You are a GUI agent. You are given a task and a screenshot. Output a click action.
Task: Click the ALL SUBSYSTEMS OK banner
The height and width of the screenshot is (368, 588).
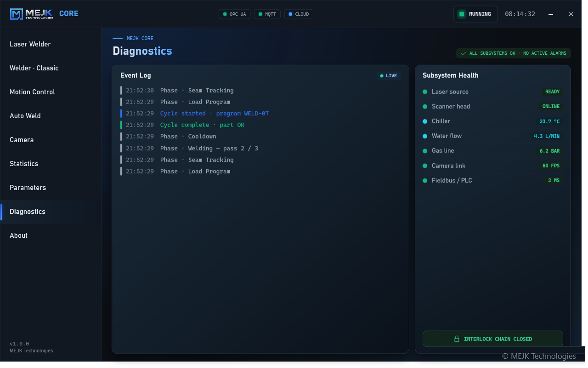(x=514, y=53)
